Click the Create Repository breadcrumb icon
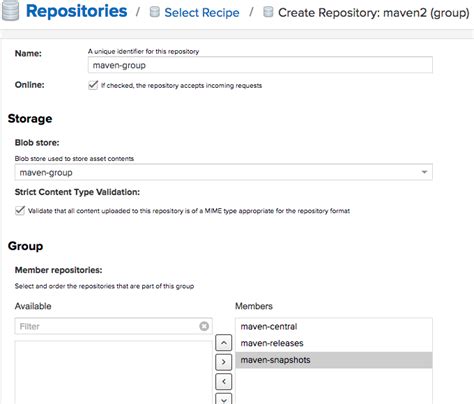 (268, 12)
